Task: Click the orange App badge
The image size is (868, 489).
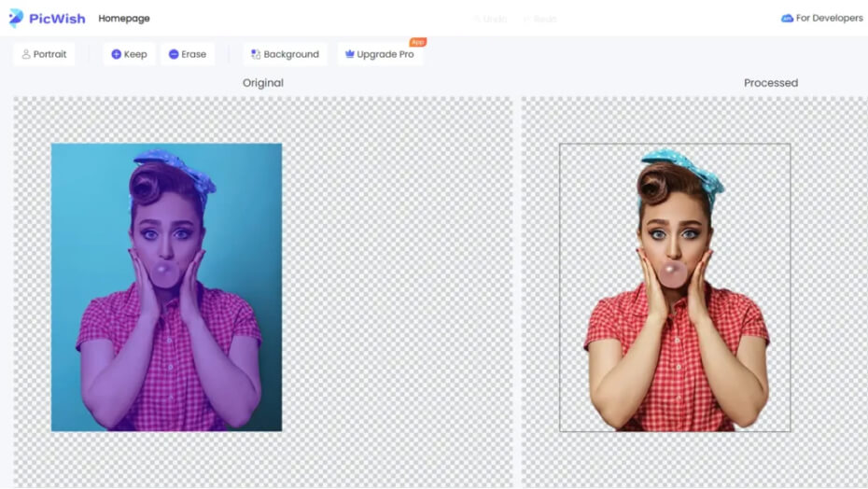Action: pyautogui.click(x=417, y=42)
